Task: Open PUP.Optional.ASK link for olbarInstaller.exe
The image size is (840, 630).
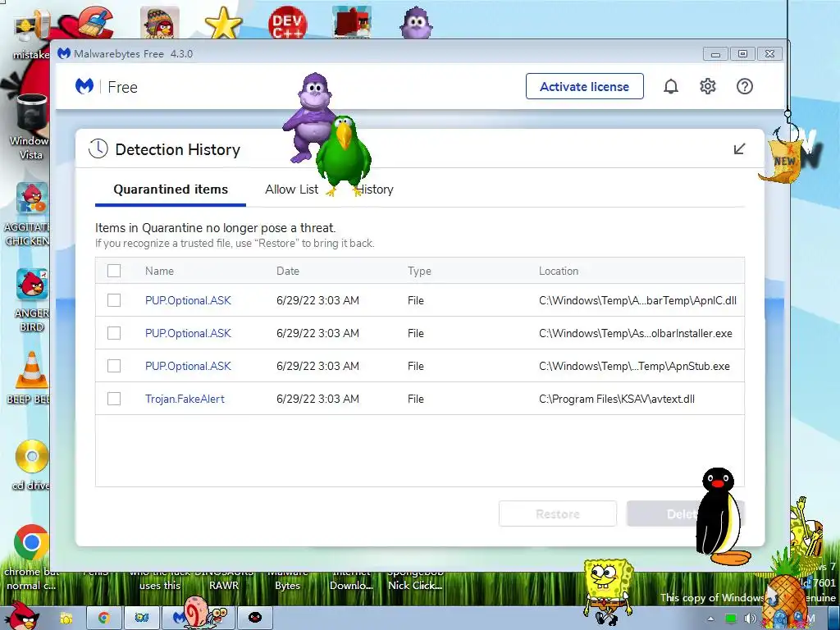Action: 188,333
